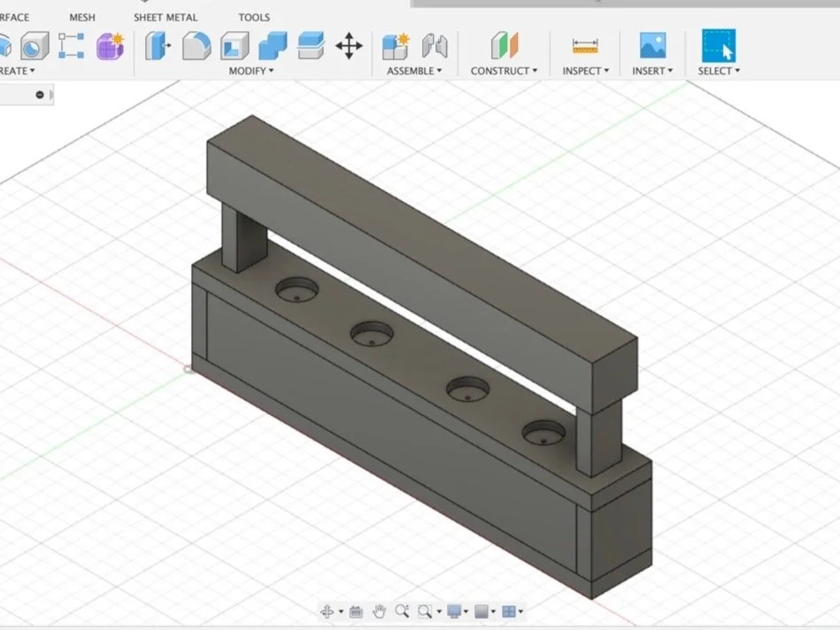Click the Insert image icon
Screen dimensions: 840x630
(x=652, y=45)
